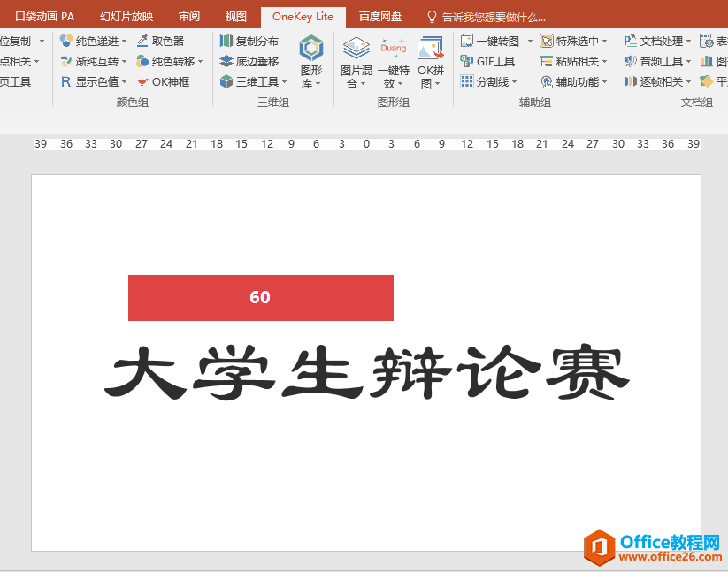Open the 视图 tab
Viewport: 728px width, 572px height.
tap(236, 17)
